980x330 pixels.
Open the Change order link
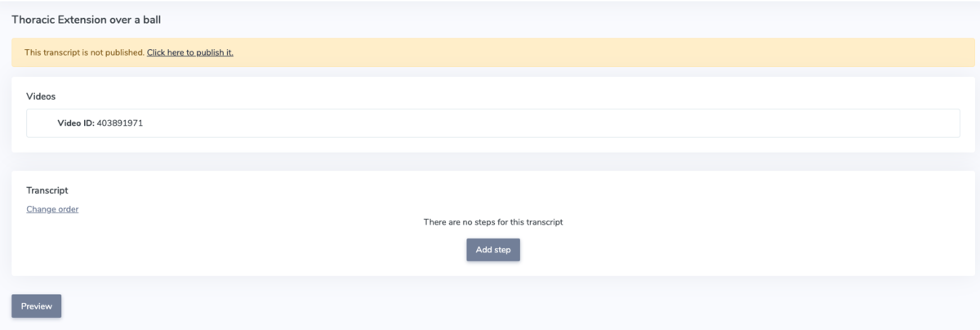pyautogui.click(x=52, y=209)
